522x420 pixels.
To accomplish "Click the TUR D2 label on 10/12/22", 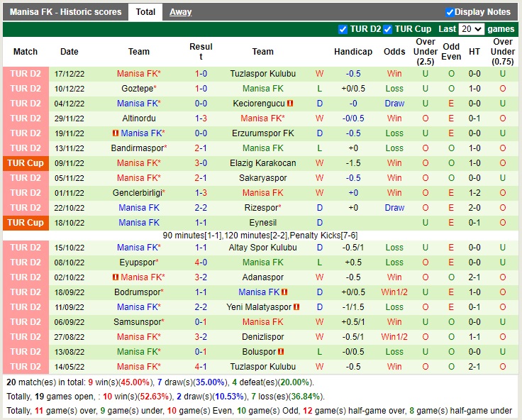I will (x=26, y=89).
